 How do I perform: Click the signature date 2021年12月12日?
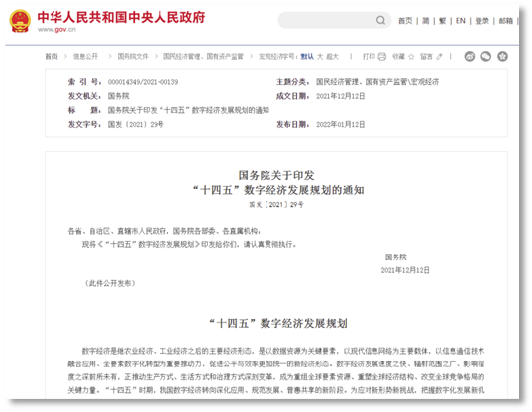[x=405, y=270]
